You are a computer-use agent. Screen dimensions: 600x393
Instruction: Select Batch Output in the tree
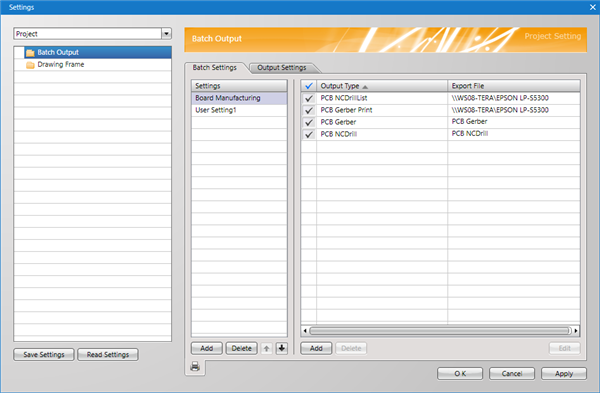pyautogui.click(x=98, y=52)
